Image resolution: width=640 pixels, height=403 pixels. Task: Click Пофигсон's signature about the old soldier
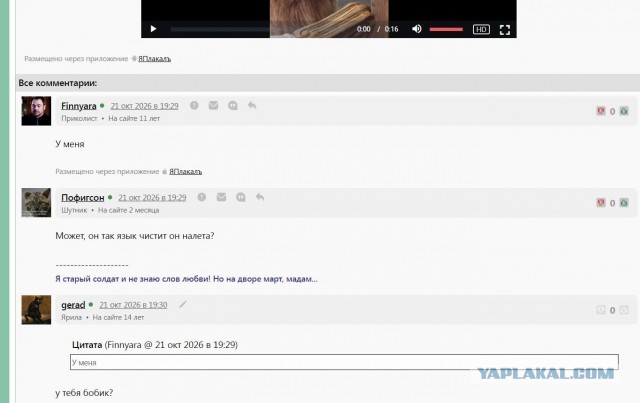186,279
